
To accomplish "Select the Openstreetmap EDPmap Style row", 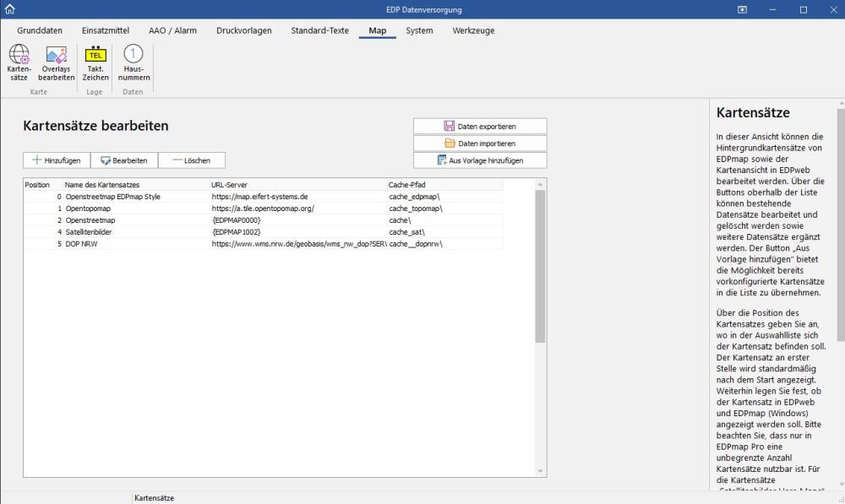I will (x=263, y=197).
